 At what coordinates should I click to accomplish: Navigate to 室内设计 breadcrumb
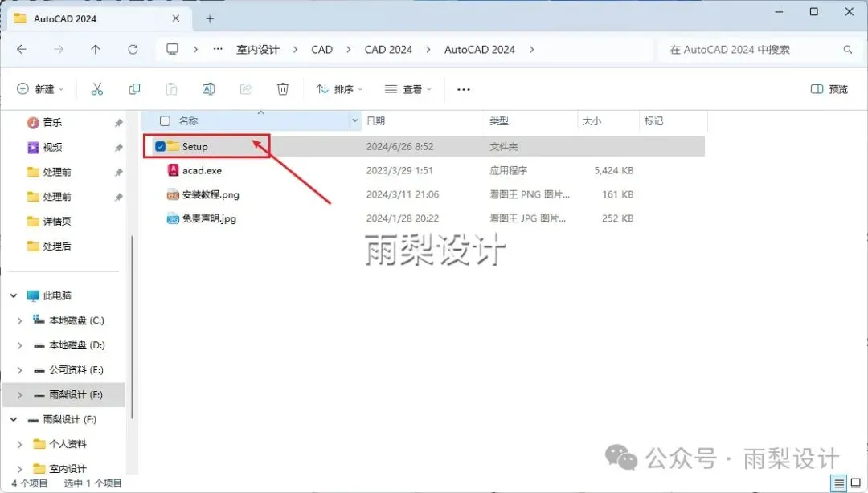[258, 49]
